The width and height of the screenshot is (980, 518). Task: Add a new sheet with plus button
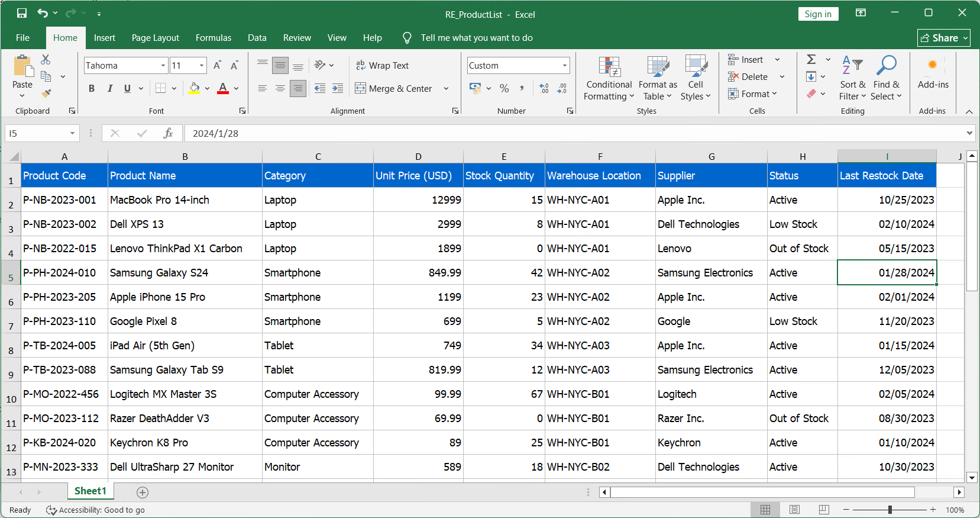point(143,493)
